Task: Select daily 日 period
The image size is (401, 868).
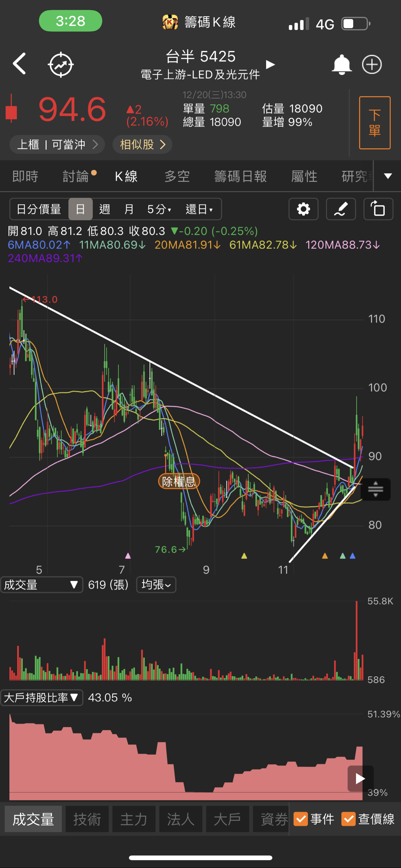Action: (x=80, y=209)
